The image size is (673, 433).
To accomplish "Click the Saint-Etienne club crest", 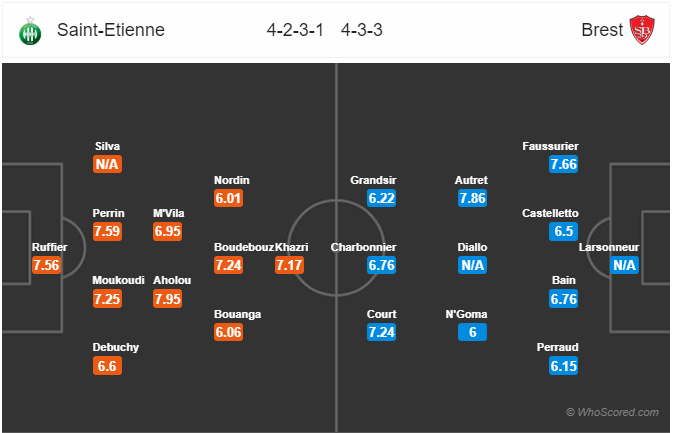I will [x=30, y=31].
